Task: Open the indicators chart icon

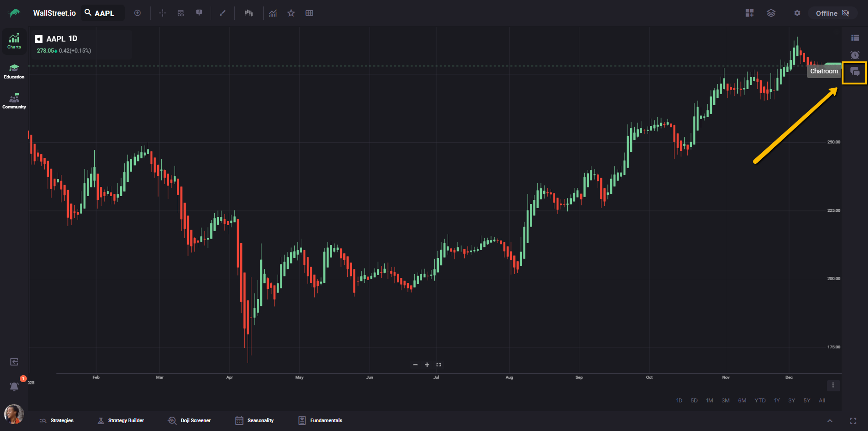Action: [x=273, y=13]
